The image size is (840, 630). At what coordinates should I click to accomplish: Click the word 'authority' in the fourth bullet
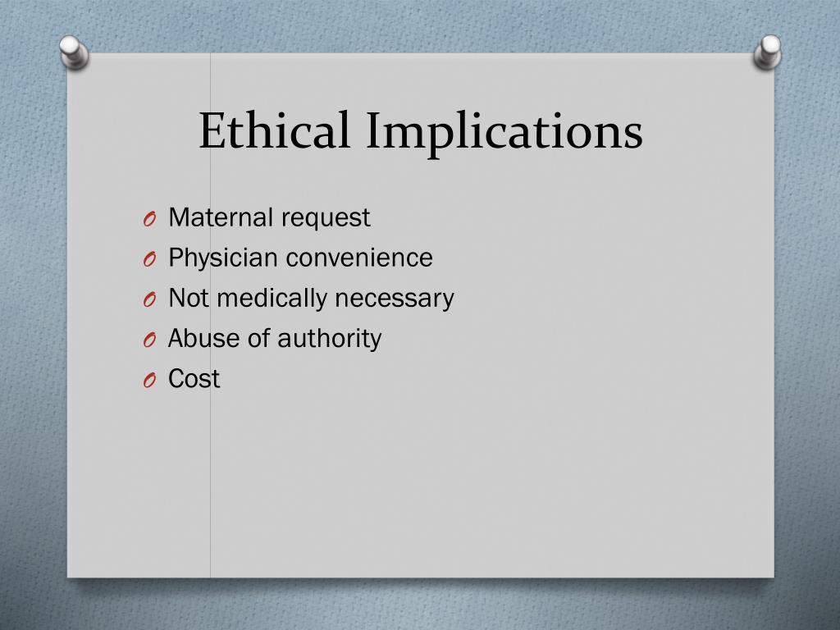coord(330,339)
